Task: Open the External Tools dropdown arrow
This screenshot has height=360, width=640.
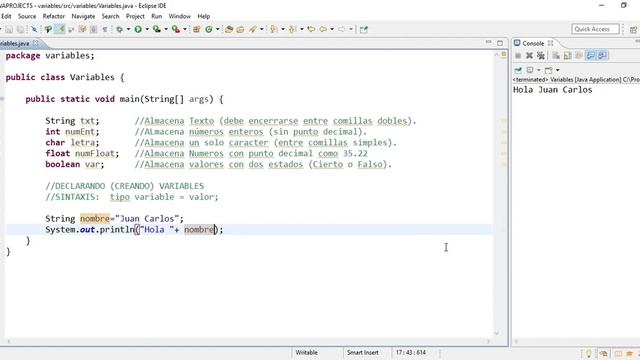Action: tap(185, 29)
